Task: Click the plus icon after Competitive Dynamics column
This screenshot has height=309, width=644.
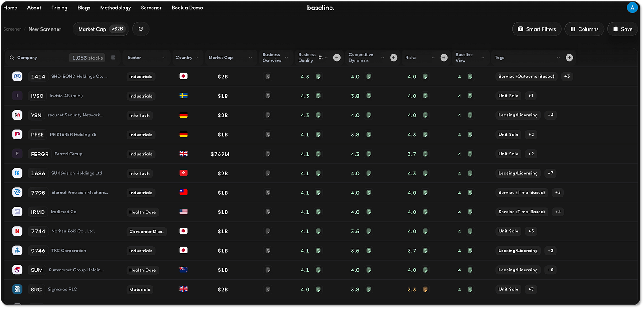Action: coord(394,58)
